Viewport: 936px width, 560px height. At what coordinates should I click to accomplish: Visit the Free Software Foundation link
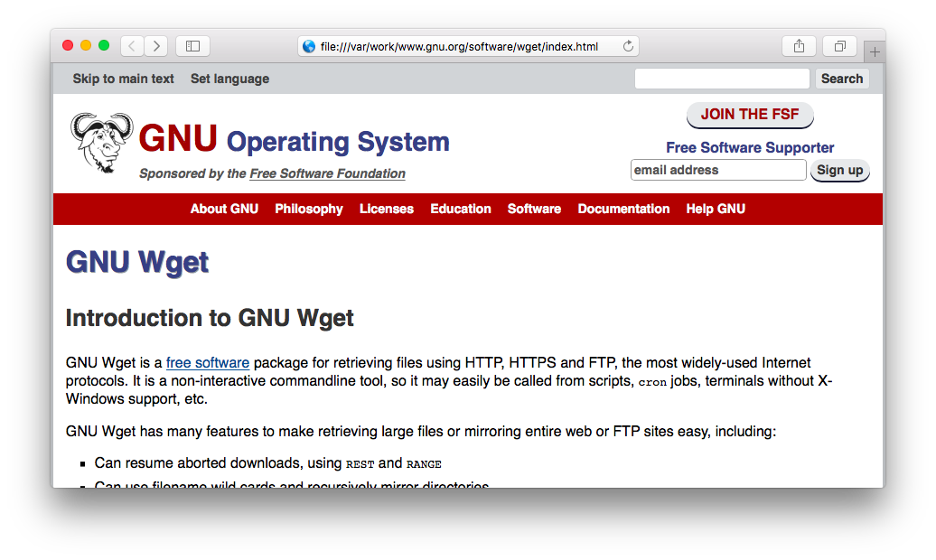(327, 173)
